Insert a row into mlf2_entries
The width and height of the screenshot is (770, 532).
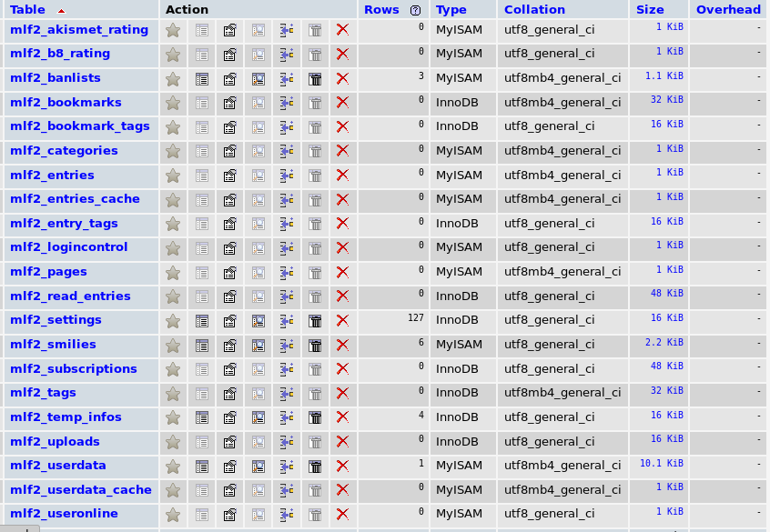288,176
